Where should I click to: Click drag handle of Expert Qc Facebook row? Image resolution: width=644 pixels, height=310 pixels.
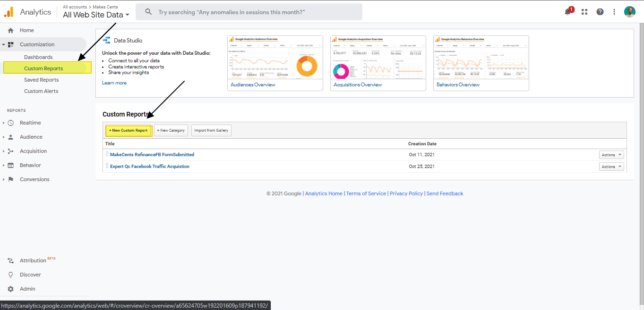(x=107, y=166)
